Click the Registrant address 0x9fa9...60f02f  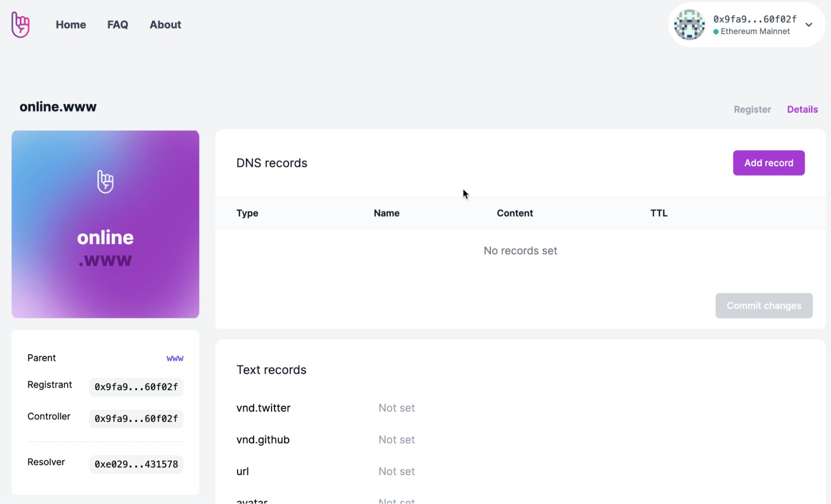(136, 387)
